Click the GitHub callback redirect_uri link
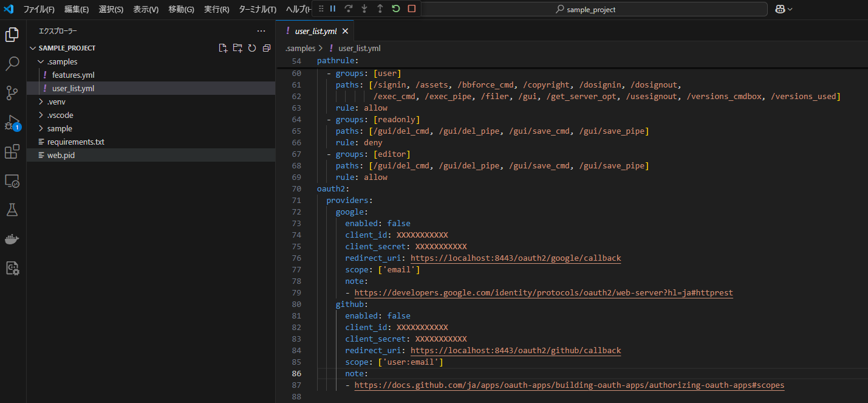The height and width of the screenshot is (403, 868). coord(516,350)
